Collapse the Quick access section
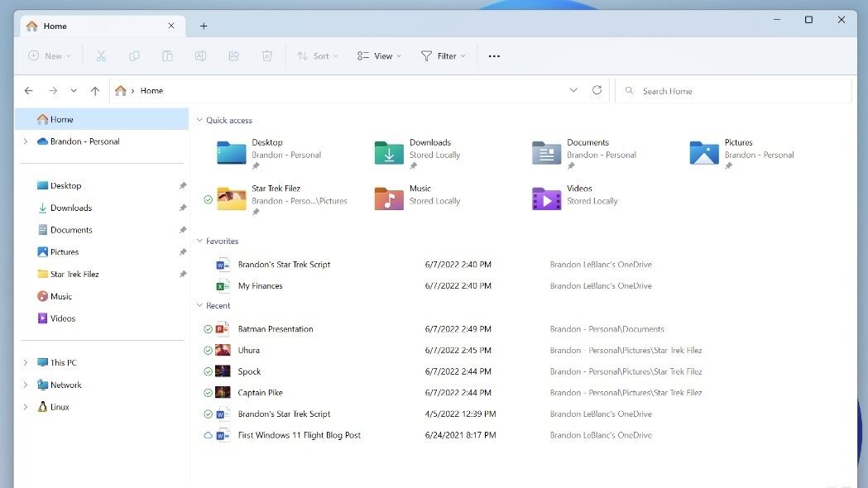Screen dimensions: 868x488 [199, 121]
